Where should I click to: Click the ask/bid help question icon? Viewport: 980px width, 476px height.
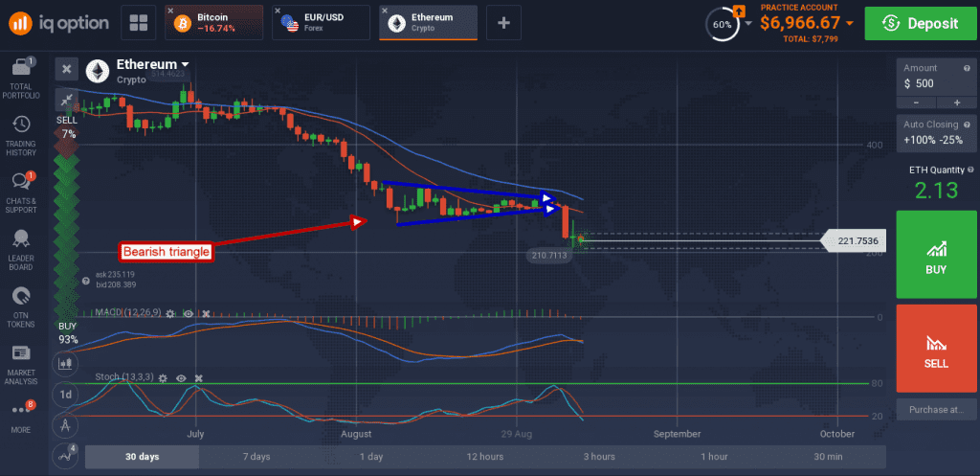[86, 281]
